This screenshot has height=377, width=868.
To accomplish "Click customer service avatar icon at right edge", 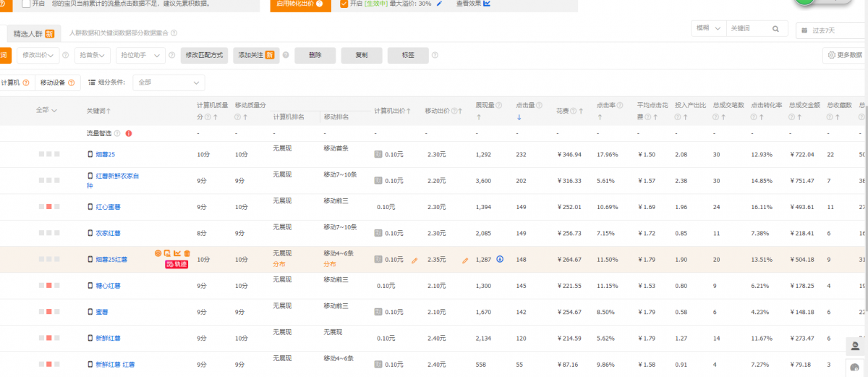I will pyautogui.click(x=855, y=346).
